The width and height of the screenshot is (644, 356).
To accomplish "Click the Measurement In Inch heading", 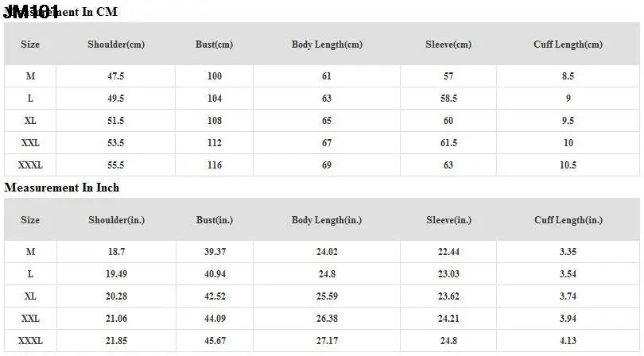I will click(x=62, y=188).
